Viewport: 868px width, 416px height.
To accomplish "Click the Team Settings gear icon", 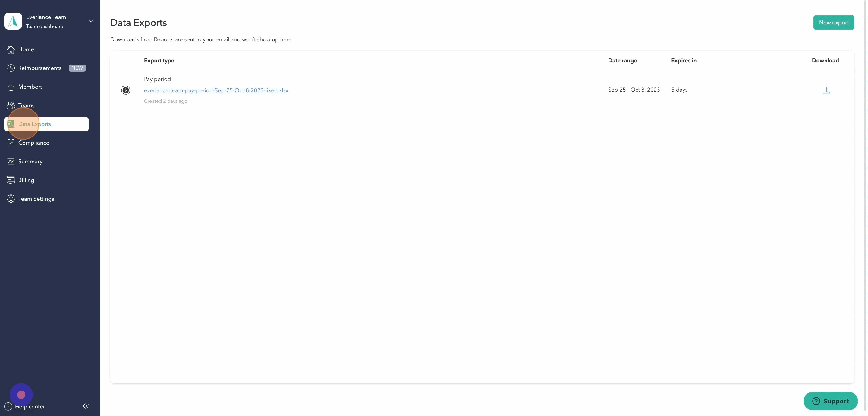I will [11, 199].
